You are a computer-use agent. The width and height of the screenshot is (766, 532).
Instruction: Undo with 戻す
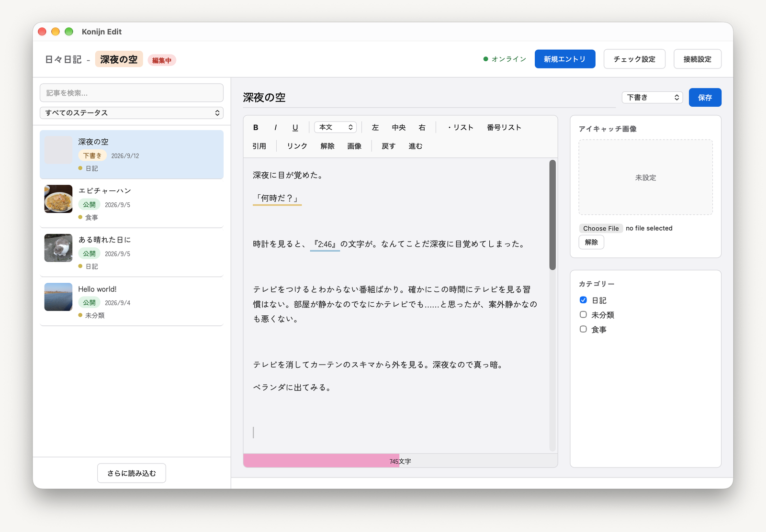point(388,146)
